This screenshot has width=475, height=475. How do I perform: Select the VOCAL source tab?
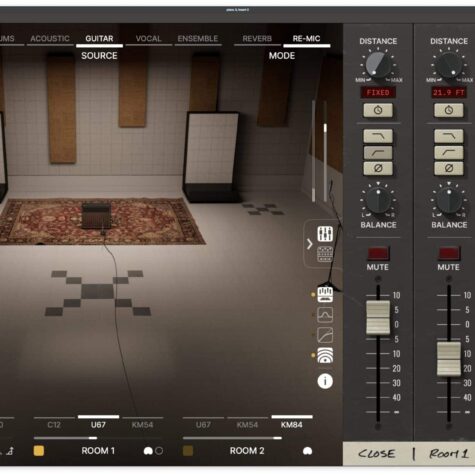pyautogui.click(x=148, y=39)
